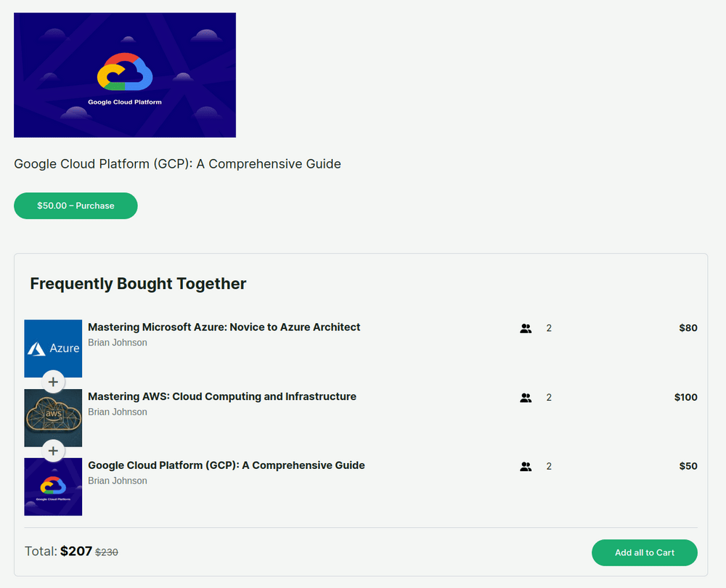The image size is (726, 588).
Task: Click the enrolled-students icon in the GCP row
Action: pos(526,466)
